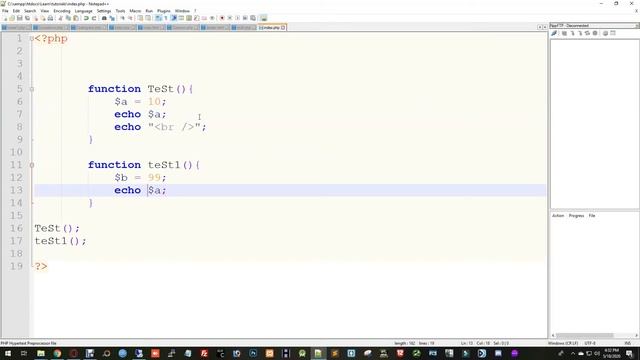Click the NppFTP Refresh icon
The width and height of the screenshot is (640, 360).
point(587,33)
